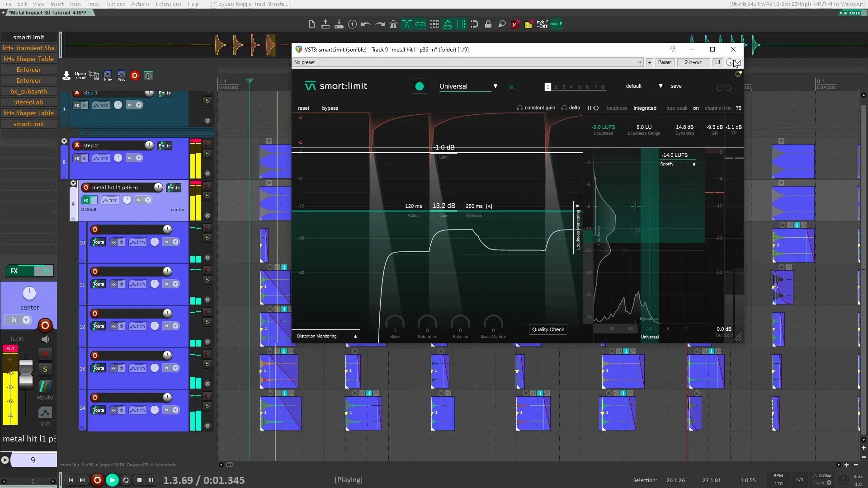868x488 pixels.
Task: Open the Universal profile dropdown
Action: [468, 86]
